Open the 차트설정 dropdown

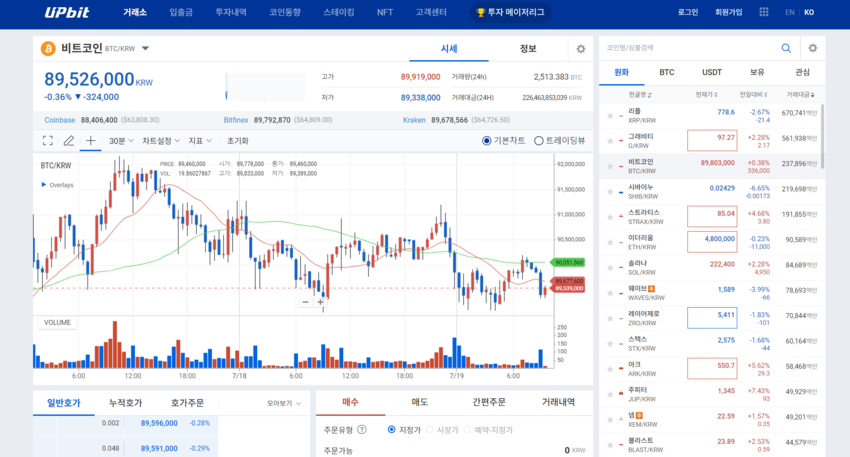tap(161, 141)
